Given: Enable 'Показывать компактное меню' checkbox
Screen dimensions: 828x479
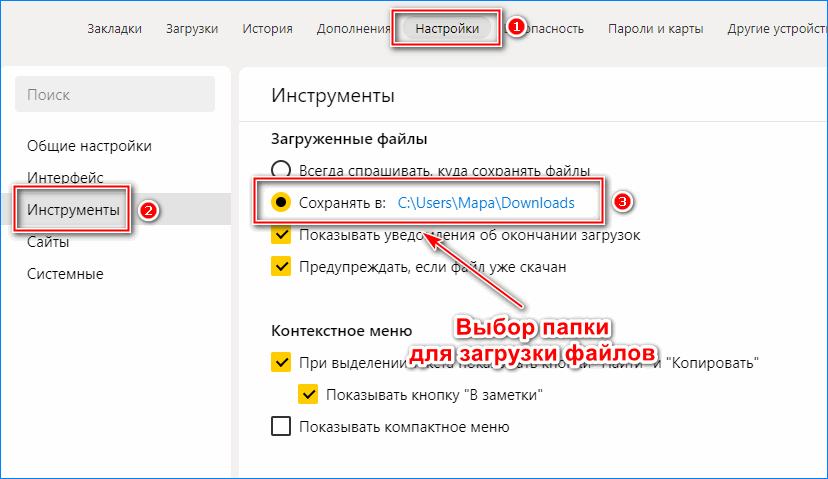Looking at the screenshot, I should (281, 426).
